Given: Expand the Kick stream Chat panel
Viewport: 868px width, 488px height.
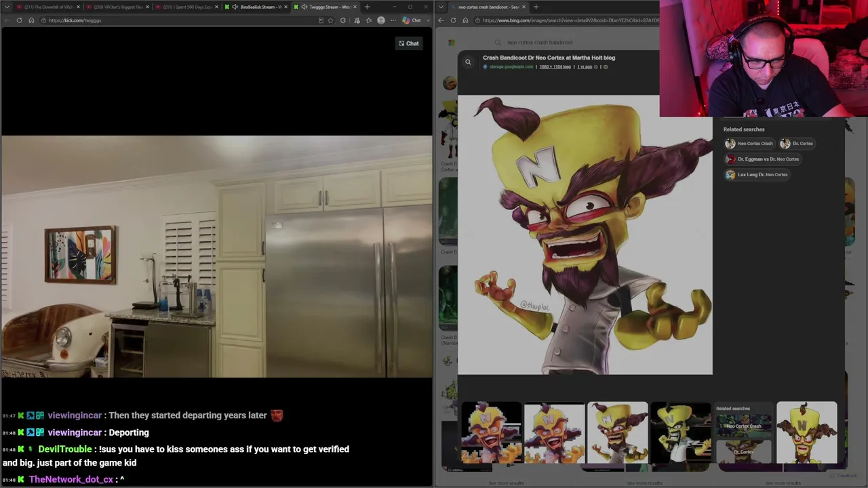Looking at the screenshot, I should (409, 43).
